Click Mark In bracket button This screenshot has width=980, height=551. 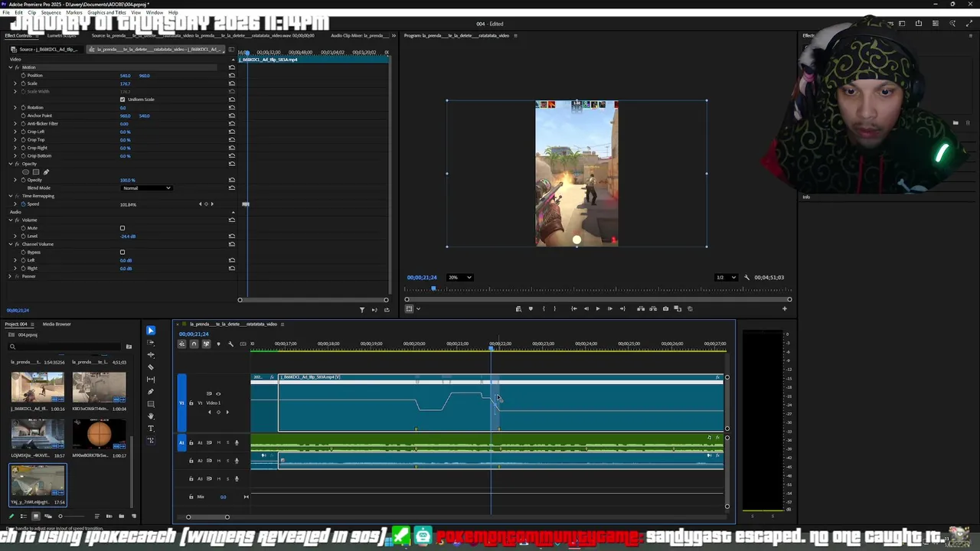544,308
